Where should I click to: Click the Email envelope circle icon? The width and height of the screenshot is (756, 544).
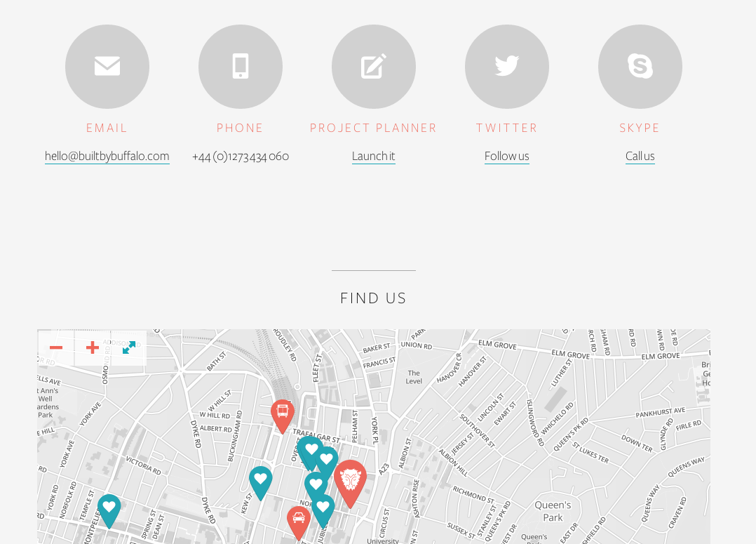point(107,67)
